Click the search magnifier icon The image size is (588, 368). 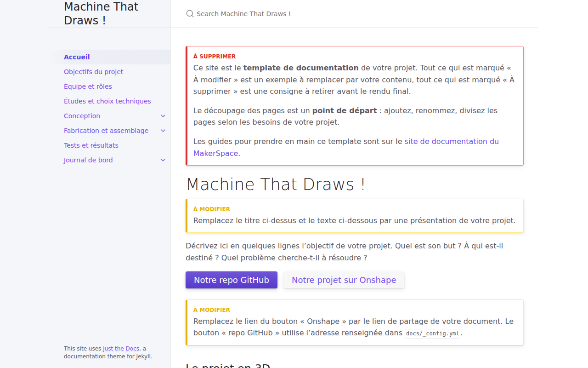point(190,14)
